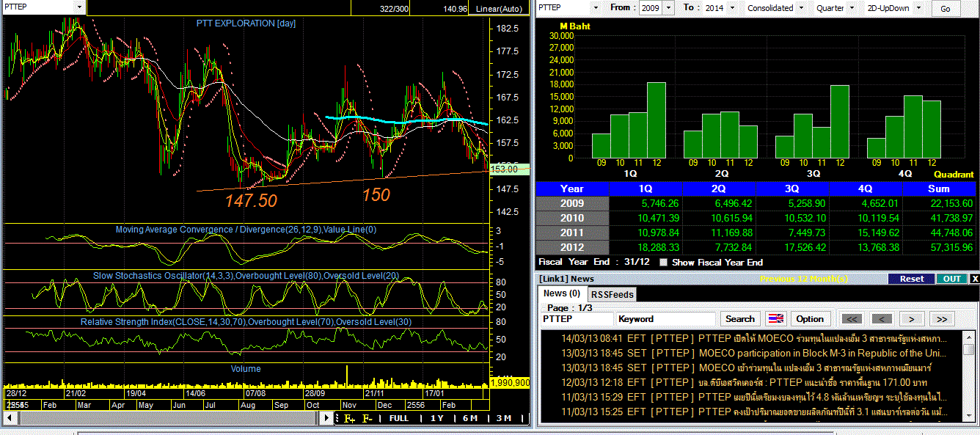
Task: Close the news panel with X
Action: point(975,279)
